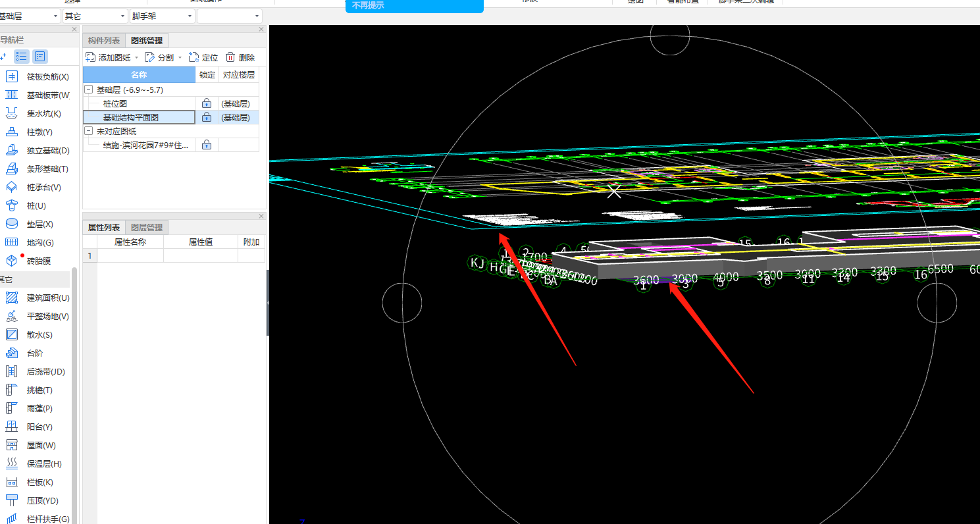
Task: Click the 定位 locate button
Action: [203, 58]
